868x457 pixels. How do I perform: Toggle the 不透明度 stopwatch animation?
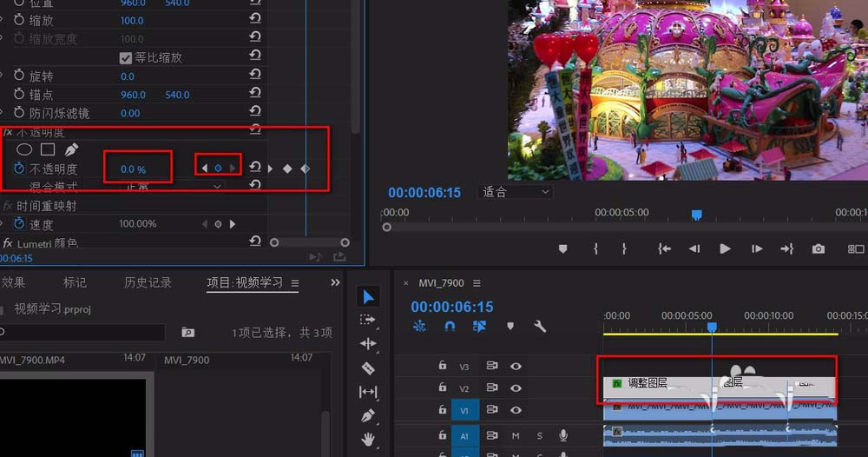click(x=19, y=169)
